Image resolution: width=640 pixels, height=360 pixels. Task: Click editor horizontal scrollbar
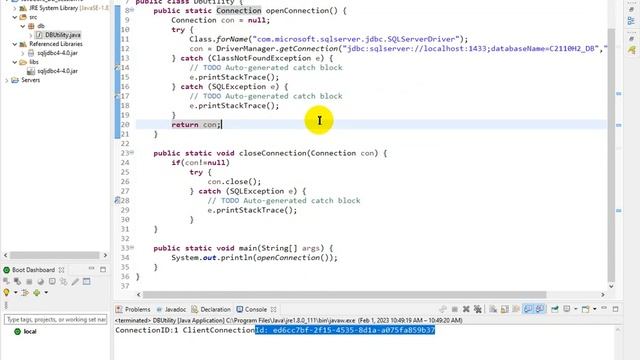tap(344, 295)
